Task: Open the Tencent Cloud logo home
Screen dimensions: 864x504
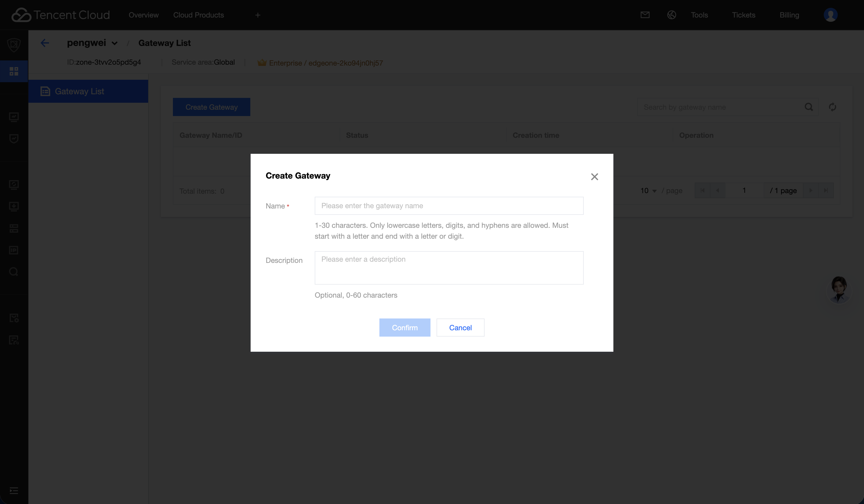Action: [61, 15]
